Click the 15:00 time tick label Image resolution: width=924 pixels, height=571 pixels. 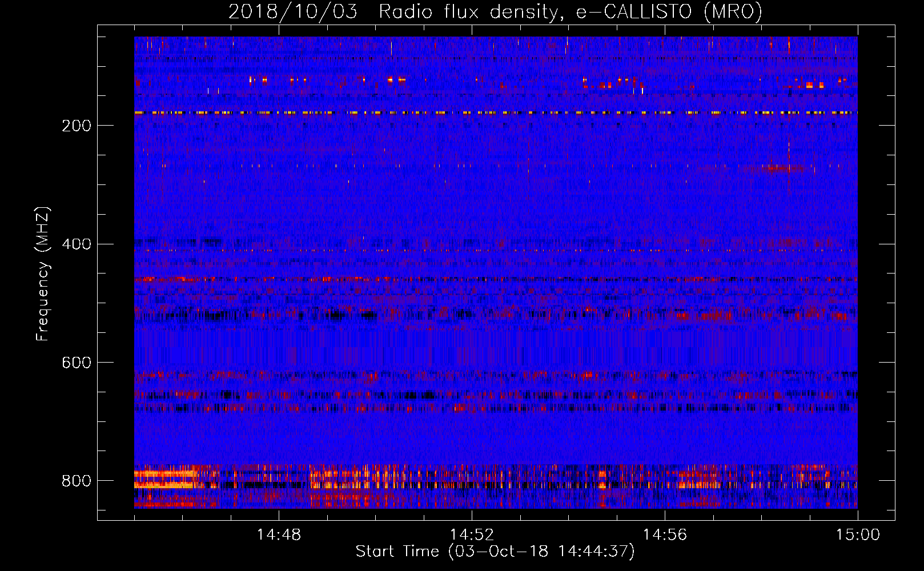[858, 535]
